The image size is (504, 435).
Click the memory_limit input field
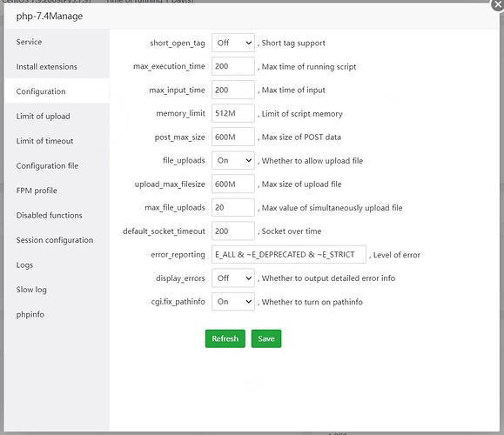[x=233, y=113]
